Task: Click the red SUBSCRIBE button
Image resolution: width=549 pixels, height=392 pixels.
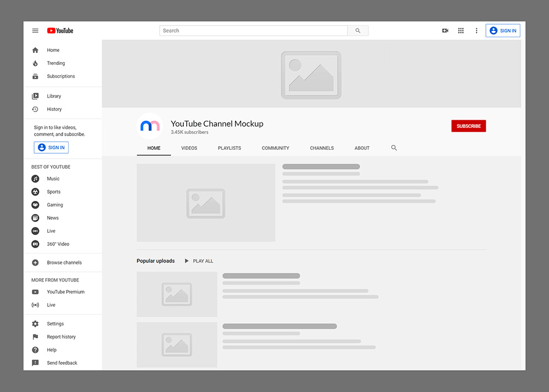Action: tap(468, 126)
